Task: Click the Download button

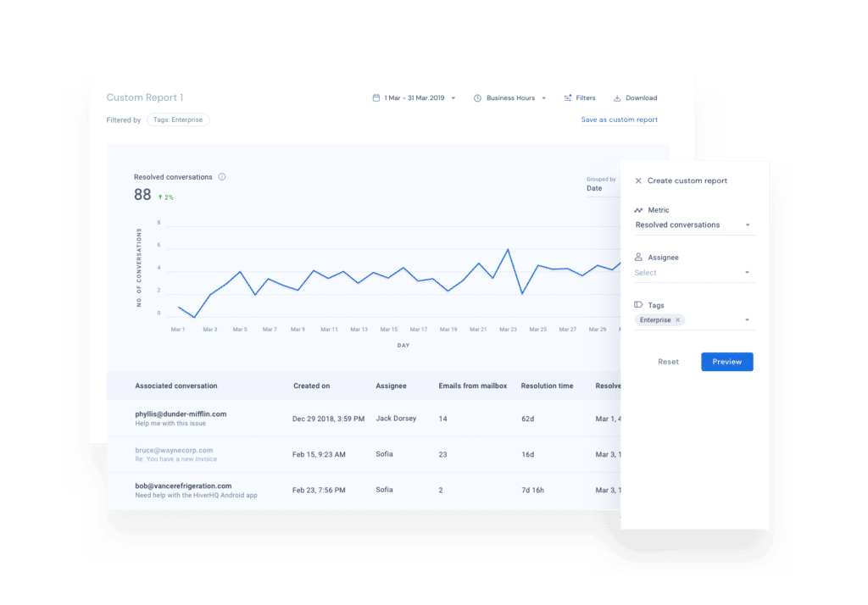Action: [x=635, y=98]
